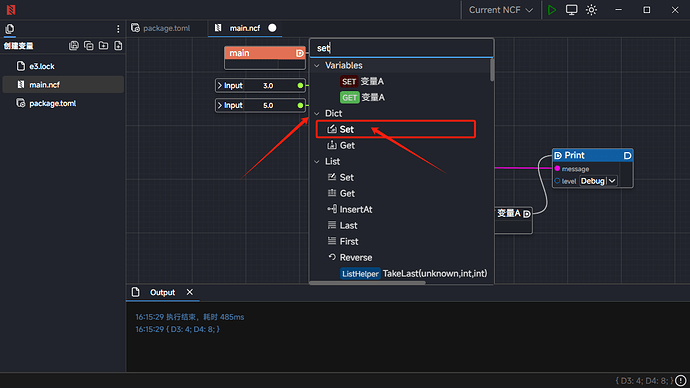Click the new file icon in sidebar
The width and height of the screenshot is (690, 388).
pos(118,46)
